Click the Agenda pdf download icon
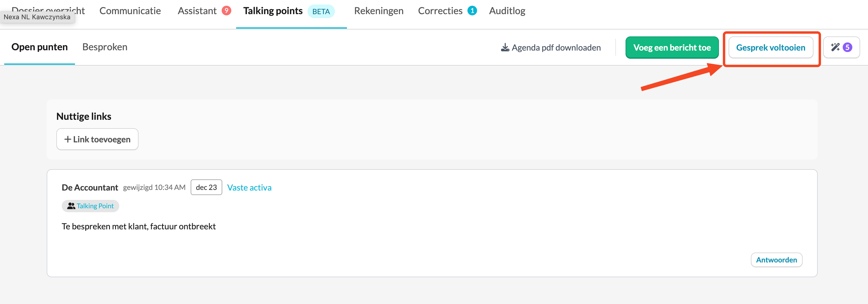 click(505, 48)
